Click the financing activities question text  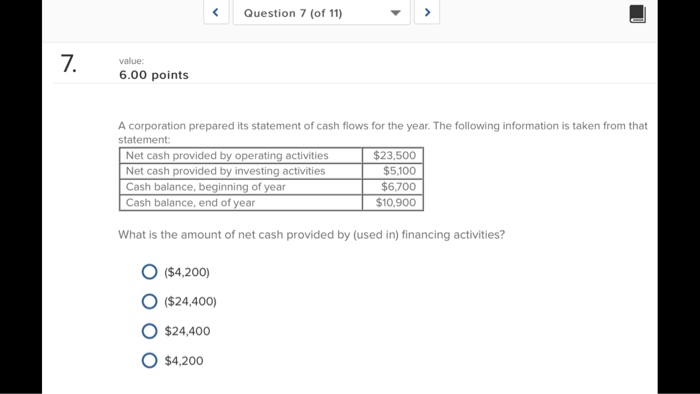[311, 235]
